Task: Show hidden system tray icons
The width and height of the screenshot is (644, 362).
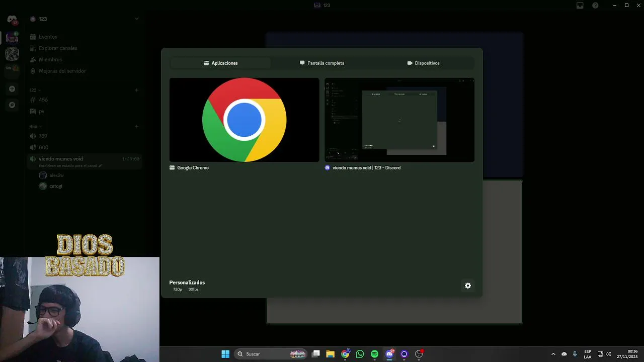Action: pos(553,354)
